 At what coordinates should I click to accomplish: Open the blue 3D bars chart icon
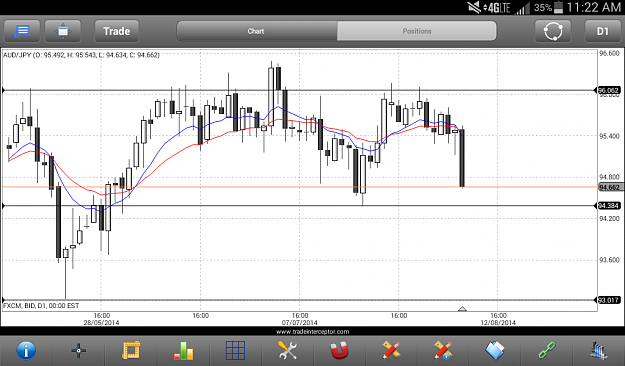pyautogui.click(x=599, y=351)
